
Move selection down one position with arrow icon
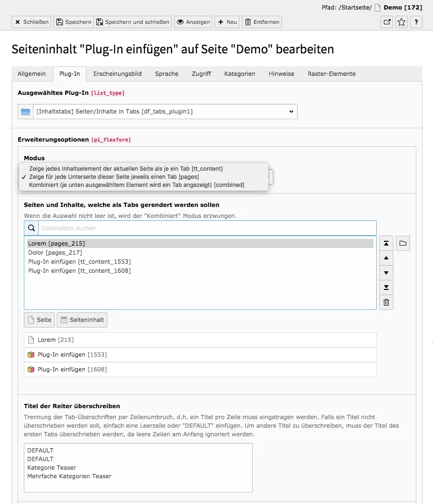click(386, 273)
